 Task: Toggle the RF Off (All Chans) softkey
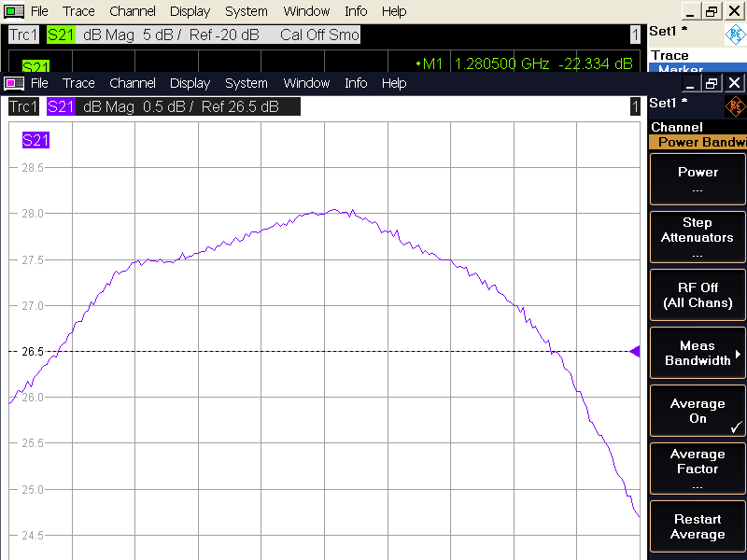698,295
